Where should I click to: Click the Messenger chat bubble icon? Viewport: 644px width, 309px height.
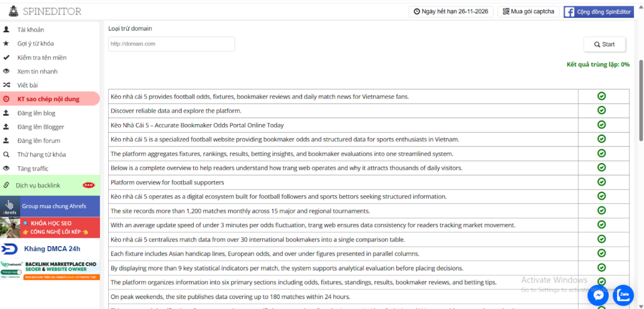click(598, 295)
